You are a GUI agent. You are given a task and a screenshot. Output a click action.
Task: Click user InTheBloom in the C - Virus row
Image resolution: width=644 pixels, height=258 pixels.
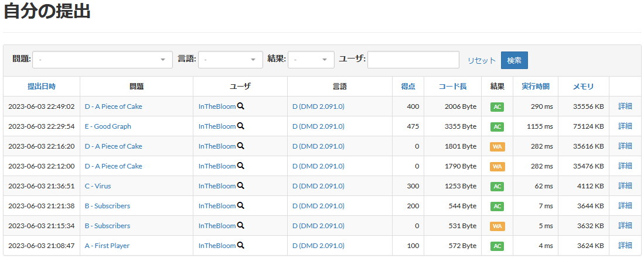(217, 186)
